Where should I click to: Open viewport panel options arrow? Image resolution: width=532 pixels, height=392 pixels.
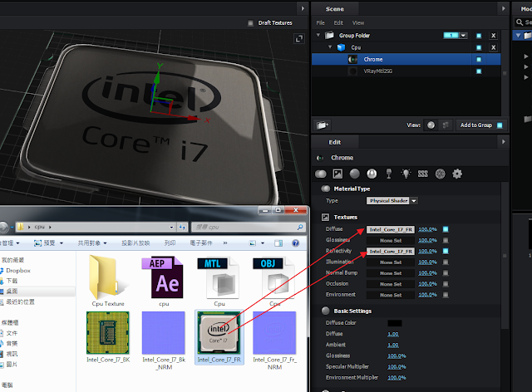click(303, 8)
